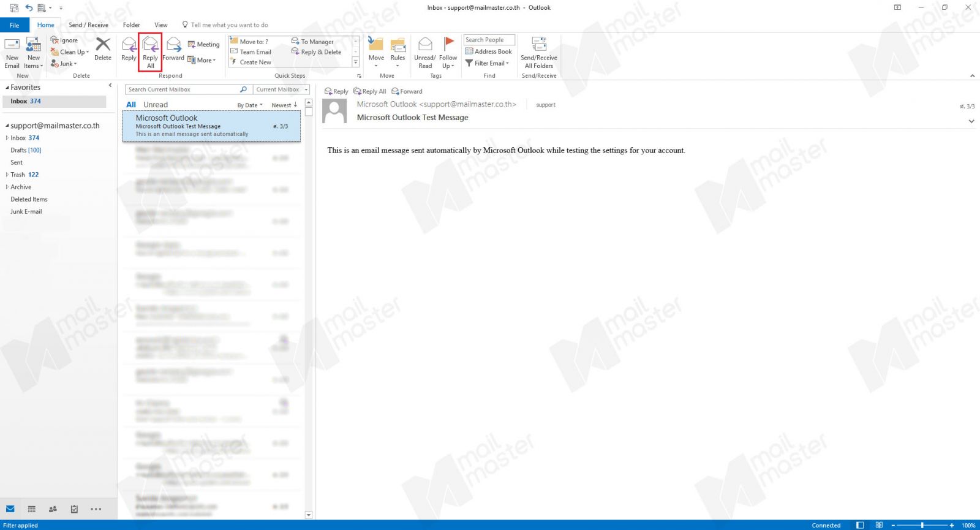
Task: Click the New Email icon
Action: pos(12,45)
